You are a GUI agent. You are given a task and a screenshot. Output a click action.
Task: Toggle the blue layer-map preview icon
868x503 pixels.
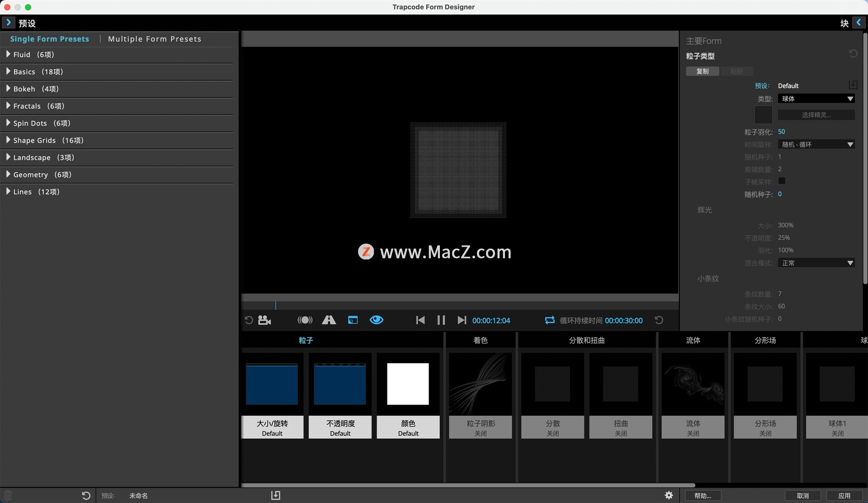pyautogui.click(x=353, y=320)
